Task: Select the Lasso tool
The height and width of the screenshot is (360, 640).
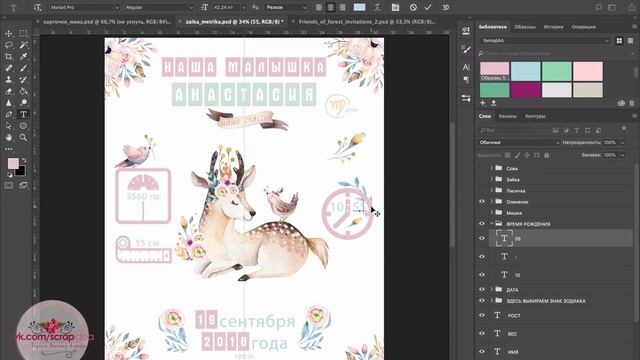Action: pyautogui.click(x=9, y=45)
